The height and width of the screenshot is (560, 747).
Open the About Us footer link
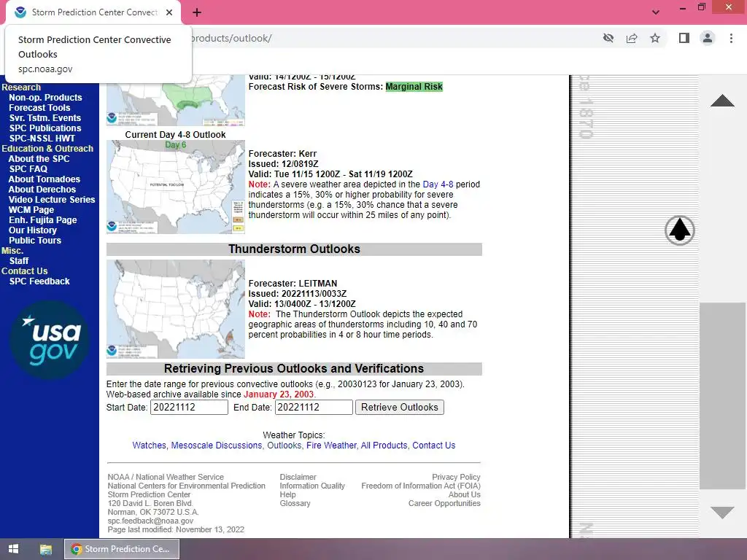pyautogui.click(x=464, y=495)
